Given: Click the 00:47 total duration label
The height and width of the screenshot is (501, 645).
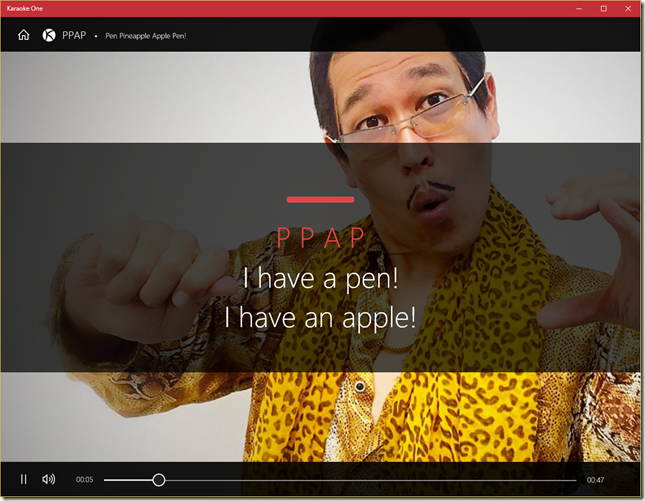Looking at the screenshot, I should pos(595,480).
